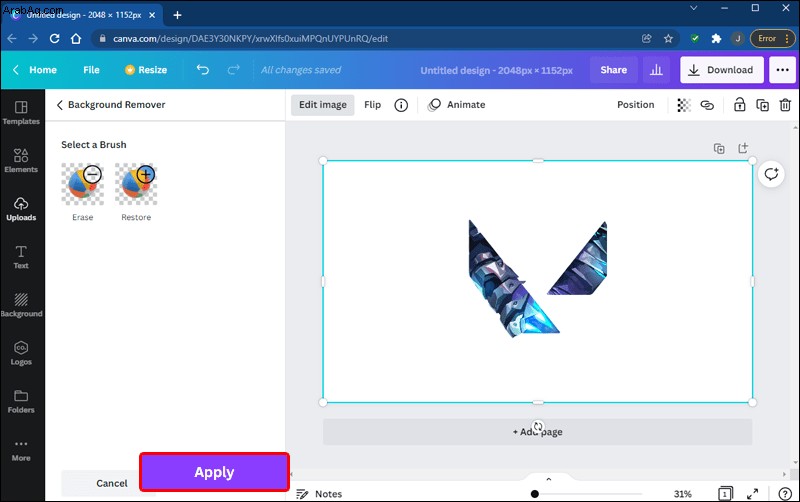Click the zoom slider handle

click(534, 494)
